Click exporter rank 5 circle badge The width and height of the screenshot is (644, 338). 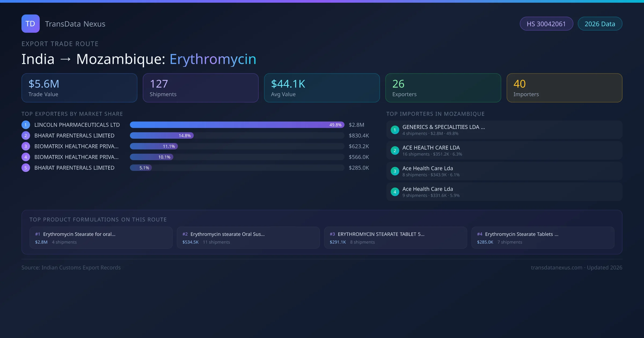click(26, 168)
